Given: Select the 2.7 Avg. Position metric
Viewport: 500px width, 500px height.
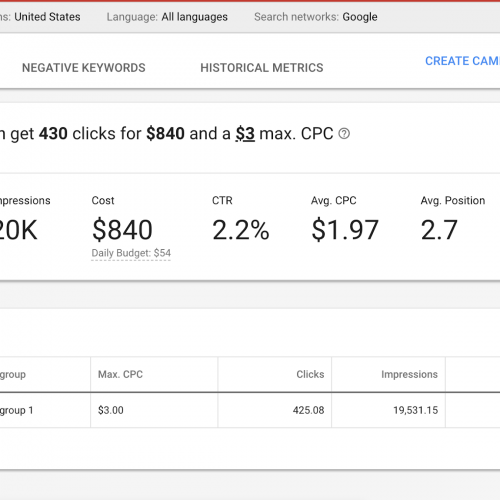Looking at the screenshot, I should pyautogui.click(x=439, y=230).
